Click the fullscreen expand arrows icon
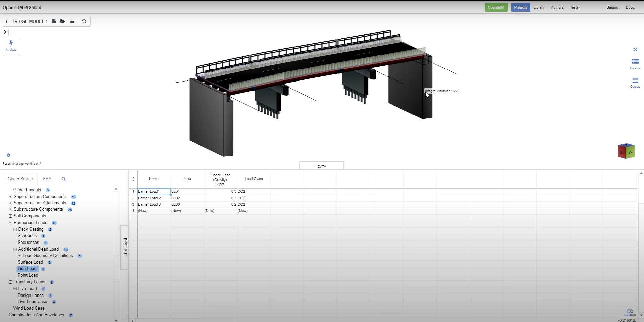644x322 pixels. tap(635, 50)
